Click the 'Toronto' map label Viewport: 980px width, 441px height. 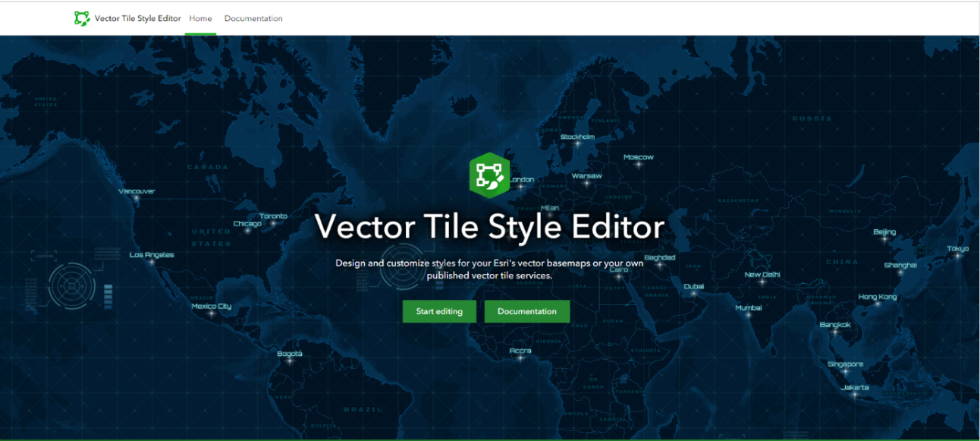[274, 216]
